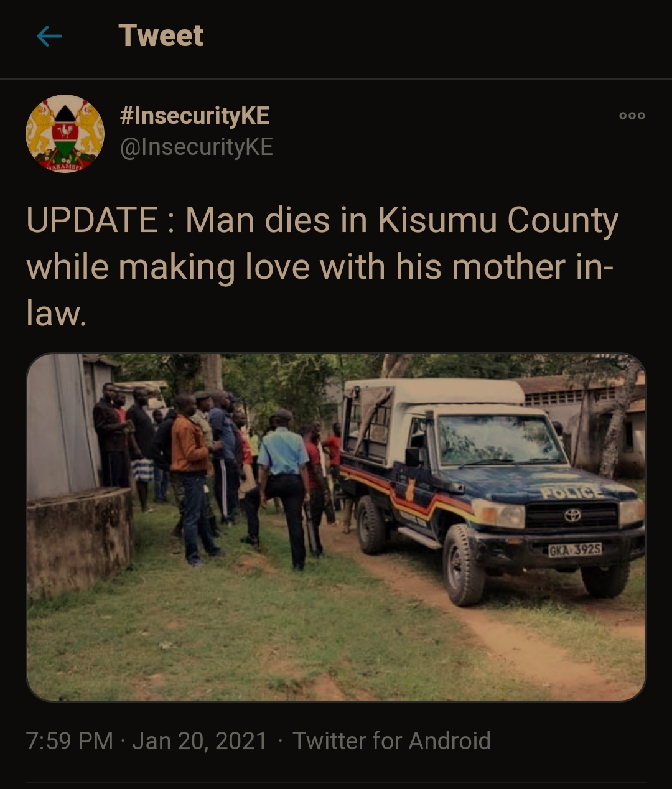The height and width of the screenshot is (789, 672).
Task: Open the InsecurityKE coat-of-arms profile avatar
Action: coord(65,133)
